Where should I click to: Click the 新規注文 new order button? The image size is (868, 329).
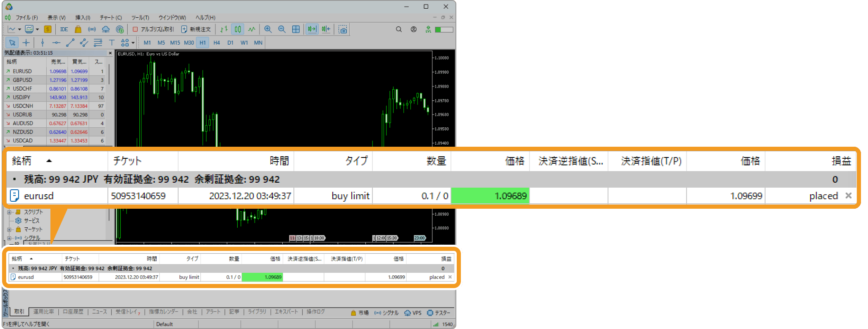click(x=196, y=29)
